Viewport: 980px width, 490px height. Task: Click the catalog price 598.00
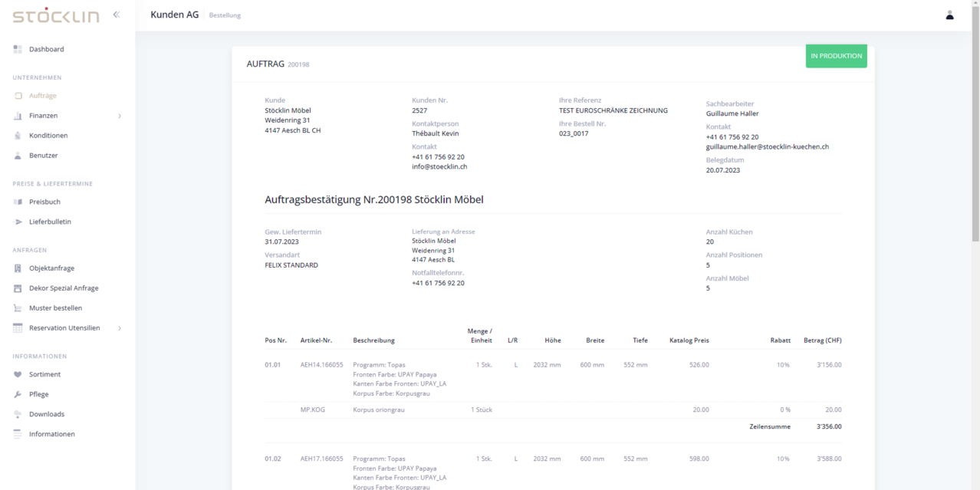click(699, 459)
